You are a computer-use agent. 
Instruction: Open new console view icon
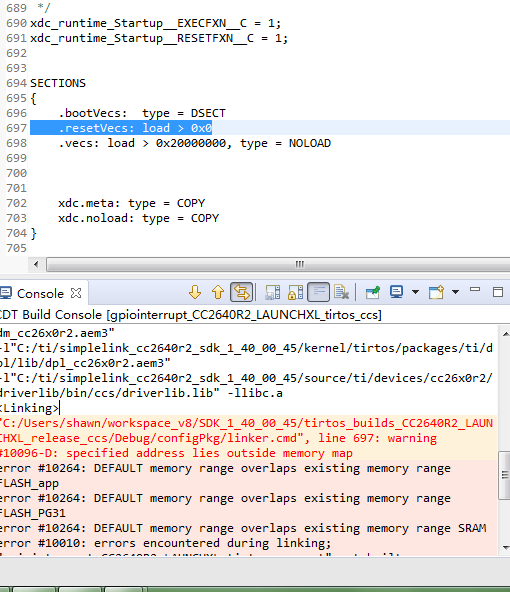[x=436, y=293]
